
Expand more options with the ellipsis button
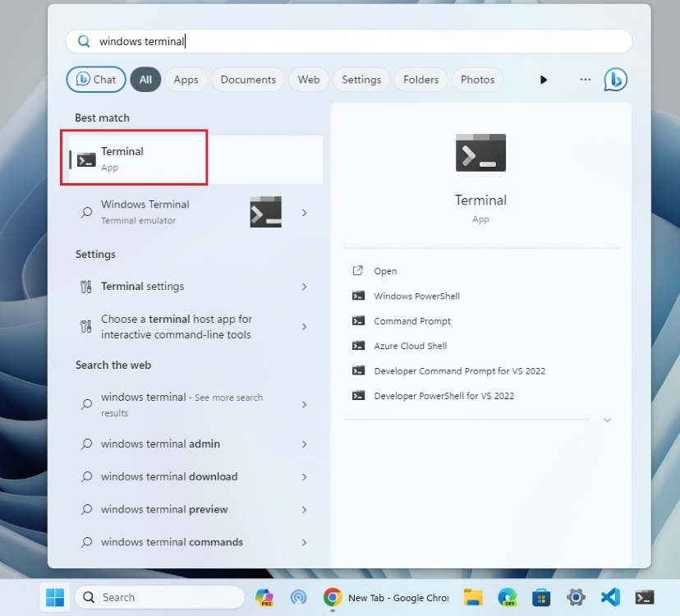[585, 79]
